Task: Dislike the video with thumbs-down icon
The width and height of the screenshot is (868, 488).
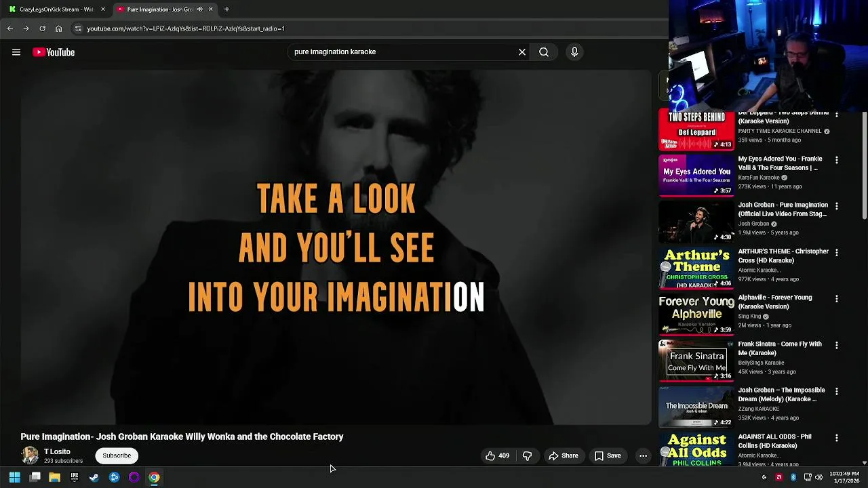Action: (527, 455)
